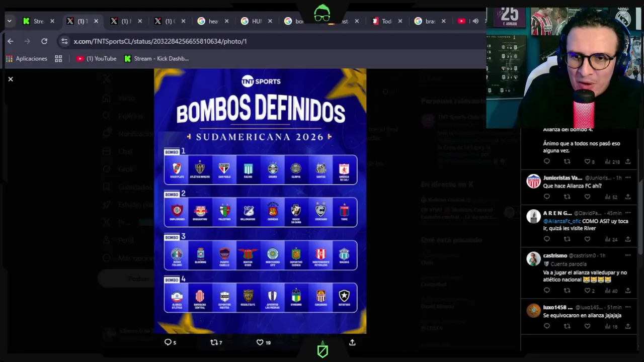644x362 pixels.
Task: Like the 'COMO ASI?' tweet
Action: 587,239
